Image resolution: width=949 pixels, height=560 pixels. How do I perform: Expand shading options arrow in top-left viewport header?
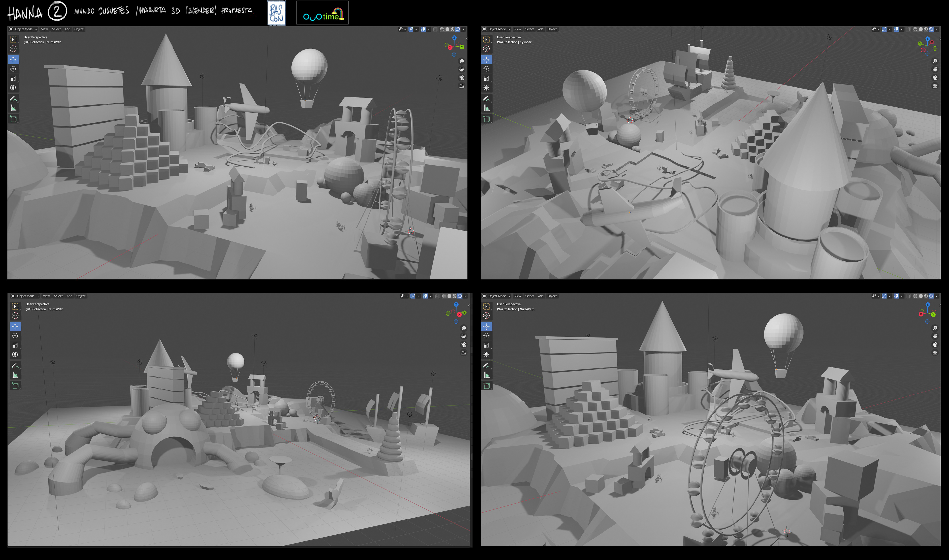point(463,29)
